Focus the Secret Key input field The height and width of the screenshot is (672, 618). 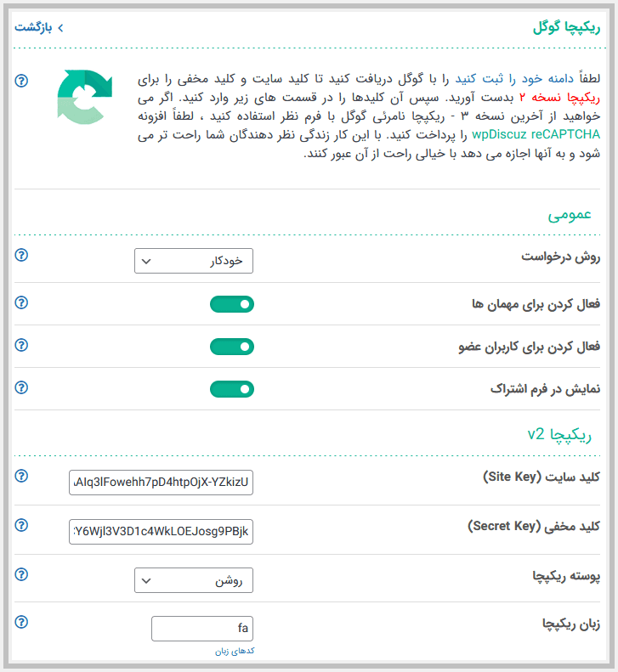[161, 532]
